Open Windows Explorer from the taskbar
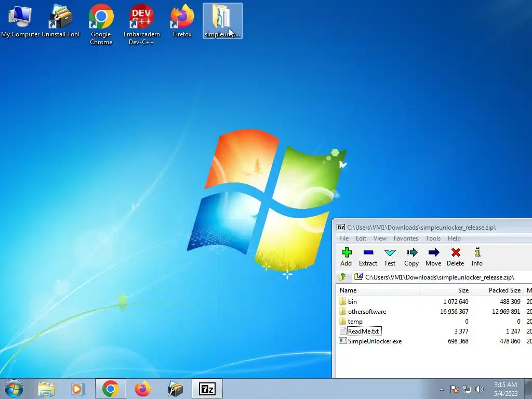This screenshot has height=399, width=532. tap(46, 389)
